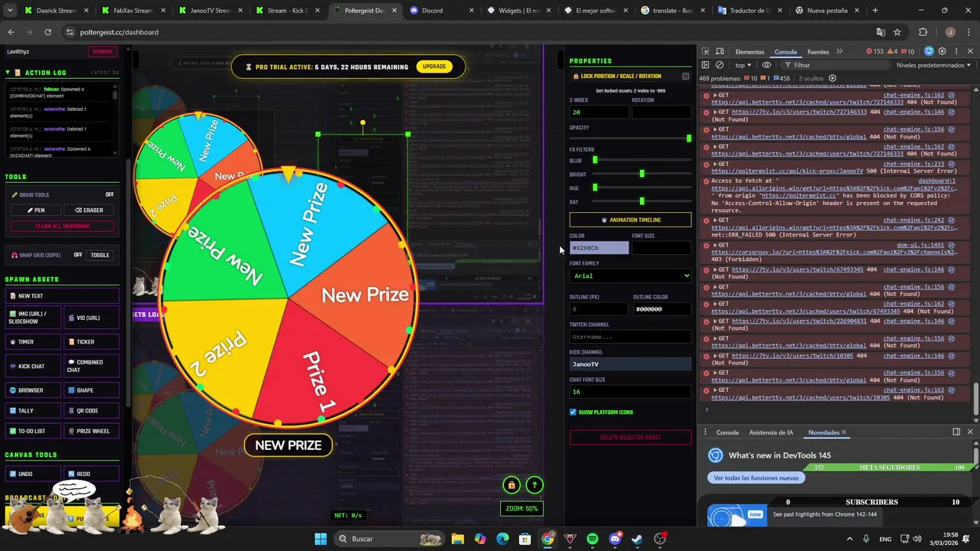Select the Pen drawing tool
This screenshot has height=551, width=980.
point(36,210)
